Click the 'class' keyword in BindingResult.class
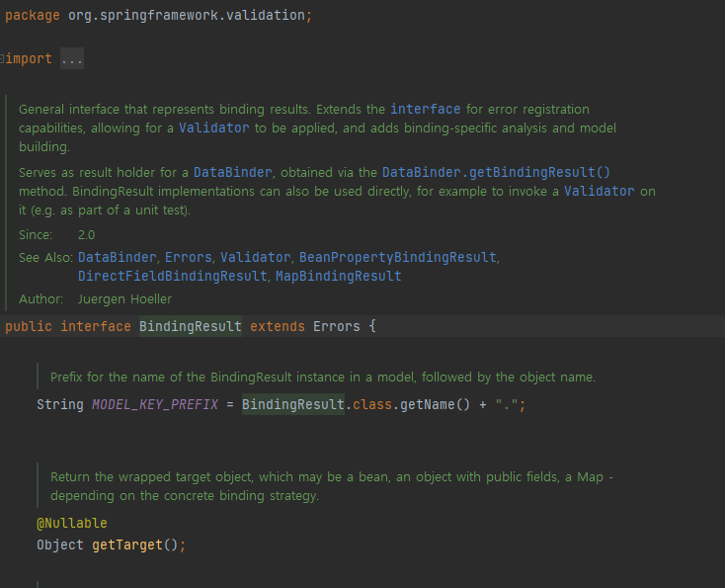The image size is (725, 588). [x=372, y=405]
